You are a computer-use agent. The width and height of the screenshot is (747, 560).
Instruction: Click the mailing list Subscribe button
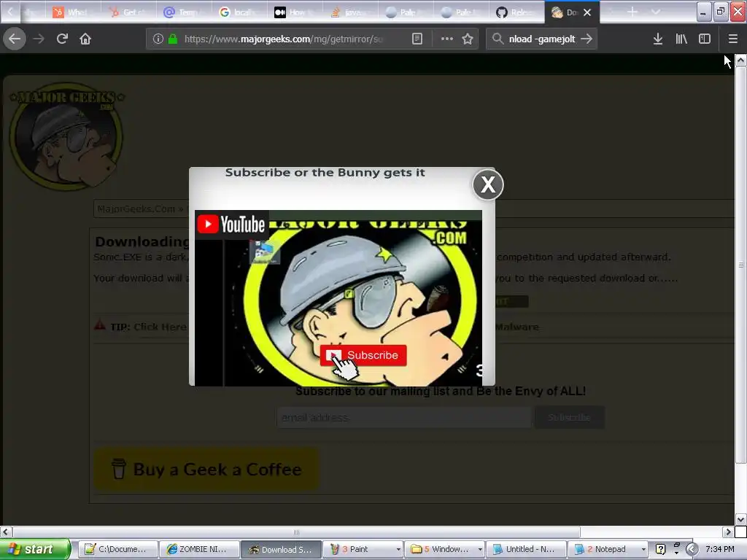pyautogui.click(x=569, y=418)
